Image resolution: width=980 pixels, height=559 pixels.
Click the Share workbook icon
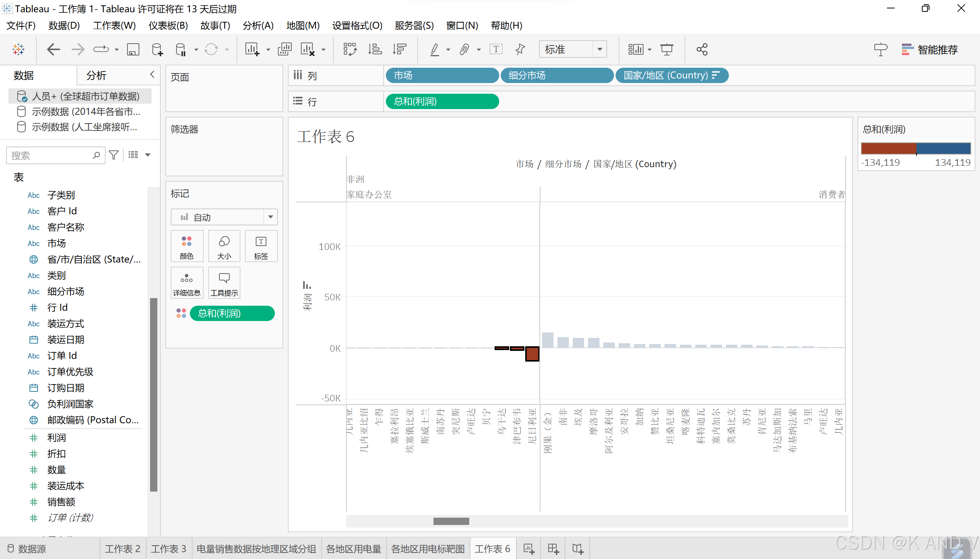[x=702, y=49]
